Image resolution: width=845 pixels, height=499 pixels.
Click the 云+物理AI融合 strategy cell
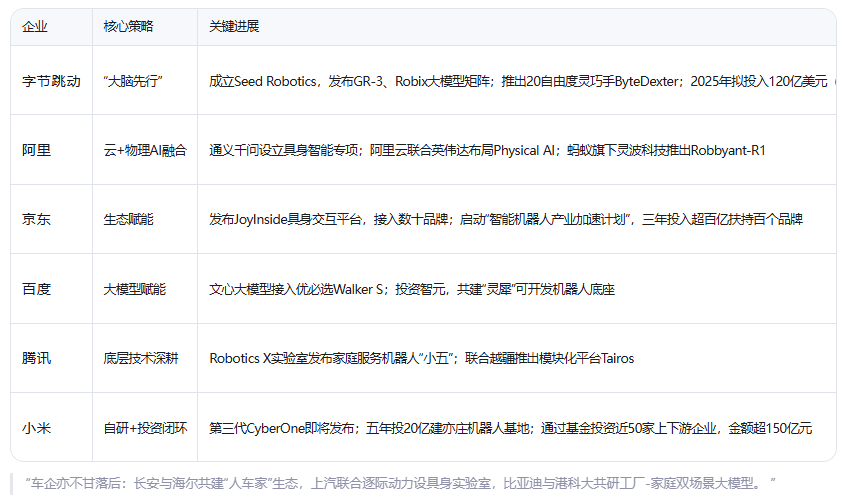(145, 150)
